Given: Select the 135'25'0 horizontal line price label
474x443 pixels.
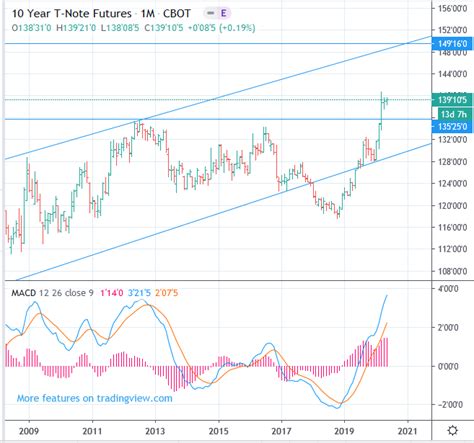Looking at the screenshot, I should [x=452, y=127].
